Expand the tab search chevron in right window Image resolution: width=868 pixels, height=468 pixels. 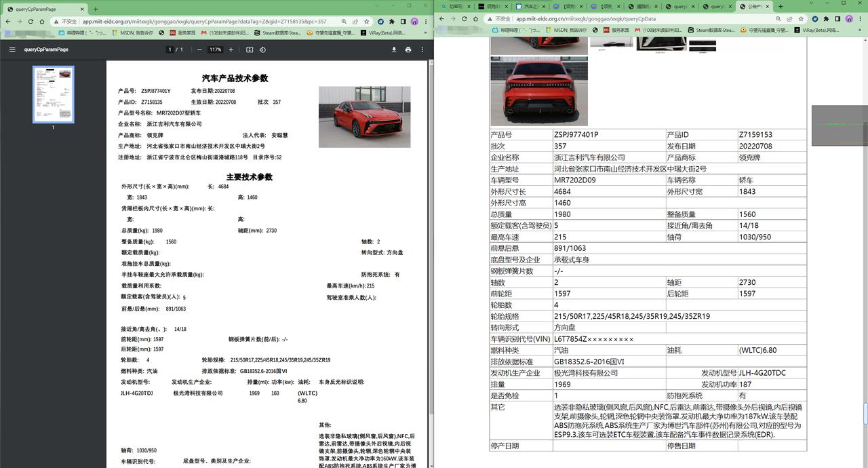coord(811,4)
